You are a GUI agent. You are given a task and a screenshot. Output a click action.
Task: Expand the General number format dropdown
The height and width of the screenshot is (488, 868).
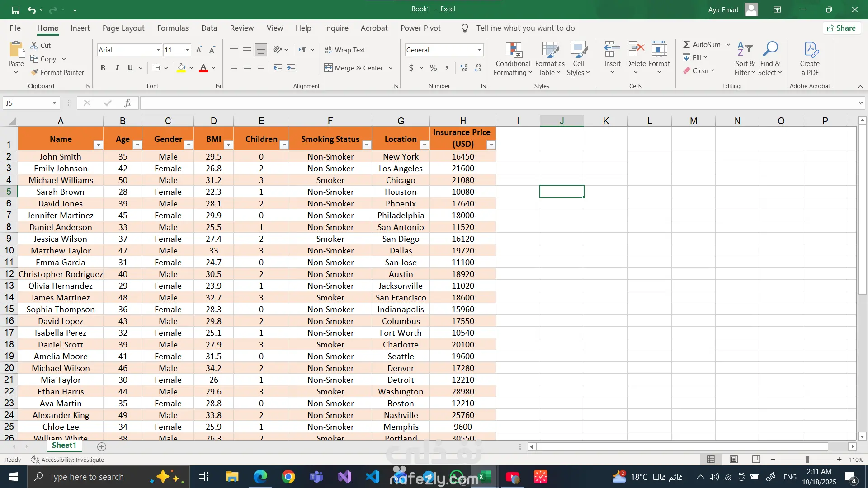pyautogui.click(x=479, y=50)
